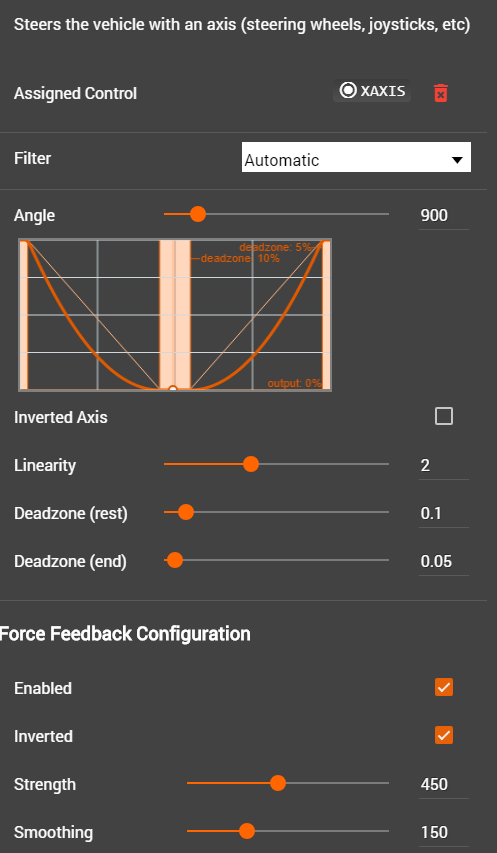Expand Filter options using the dropdown arrow
Image resolution: width=497 pixels, height=853 pixels.
coord(457,160)
